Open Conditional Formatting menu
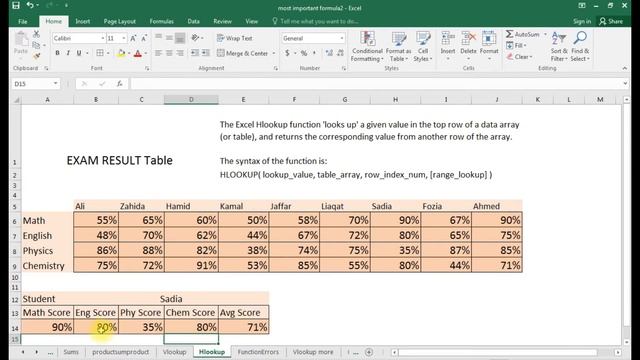 tap(367, 47)
